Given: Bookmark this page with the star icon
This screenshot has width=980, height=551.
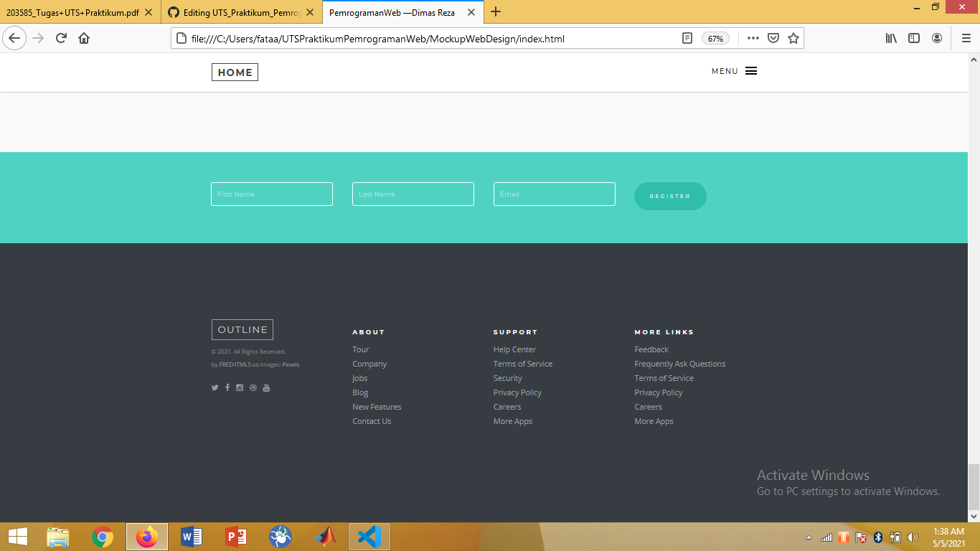Looking at the screenshot, I should [793, 38].
